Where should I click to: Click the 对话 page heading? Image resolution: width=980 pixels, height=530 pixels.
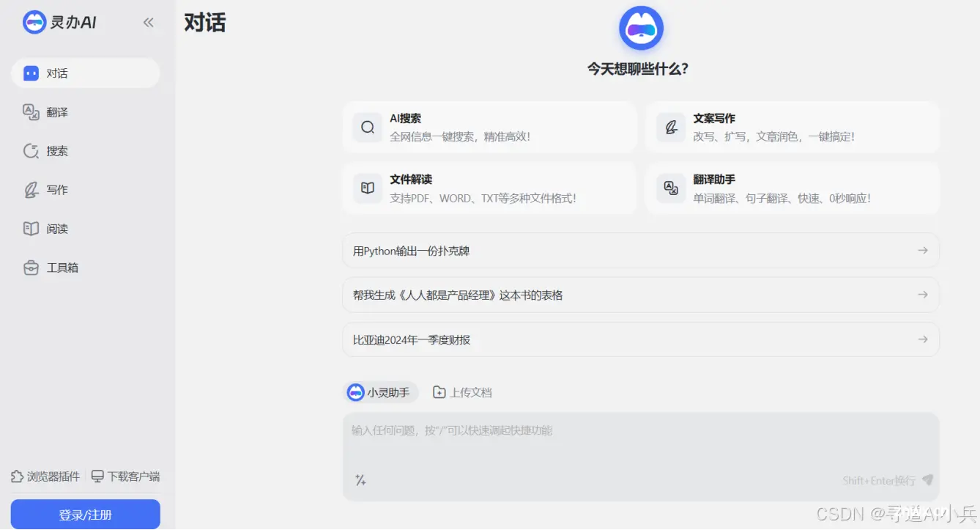[205, 23]
